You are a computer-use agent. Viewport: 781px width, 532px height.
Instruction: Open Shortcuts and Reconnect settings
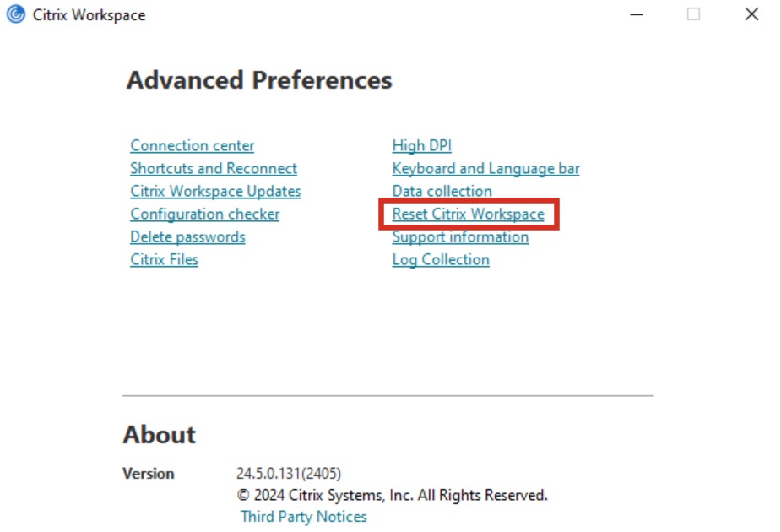[x=213, y=168]
